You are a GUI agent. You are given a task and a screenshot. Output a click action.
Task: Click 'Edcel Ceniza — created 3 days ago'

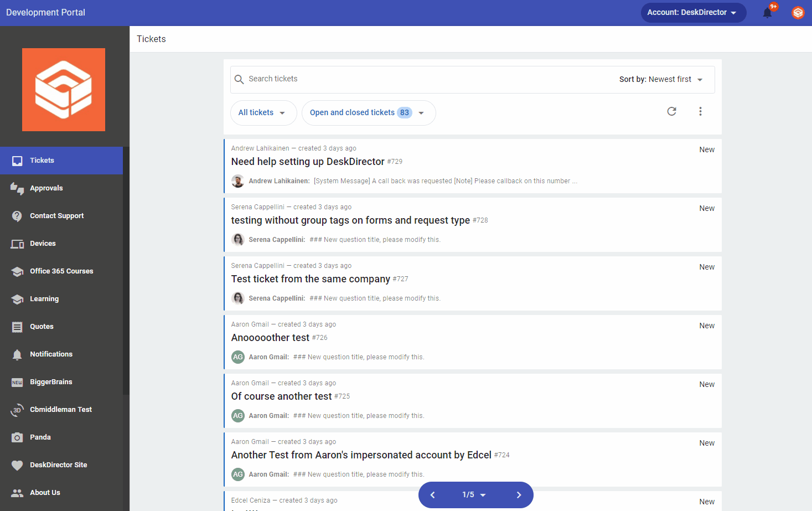pyautogui.click(x=284, y=500)
